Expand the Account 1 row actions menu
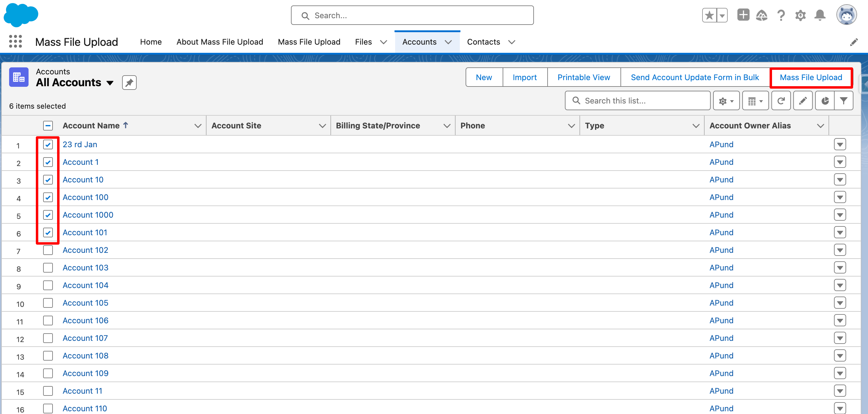868x414 pixels. click(x=840, y=162)
